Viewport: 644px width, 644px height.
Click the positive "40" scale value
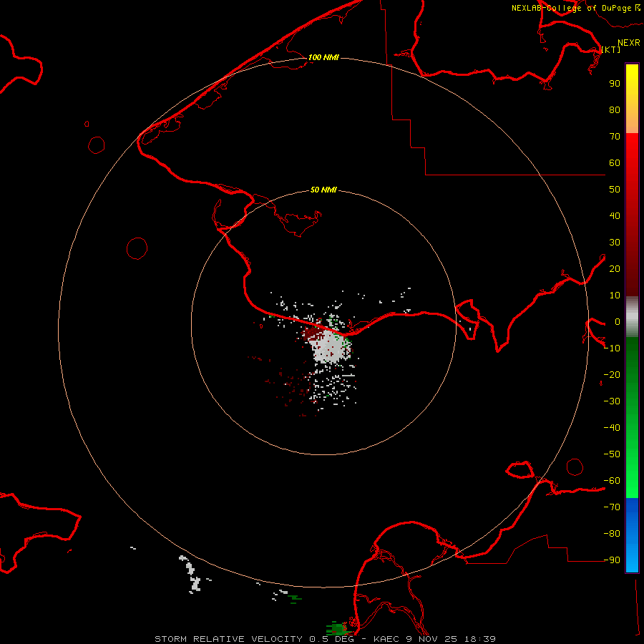coord(615,215)
